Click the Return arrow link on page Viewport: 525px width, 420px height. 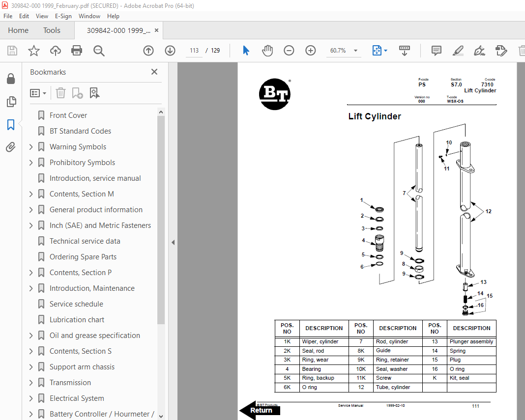(x=260, y=410)
